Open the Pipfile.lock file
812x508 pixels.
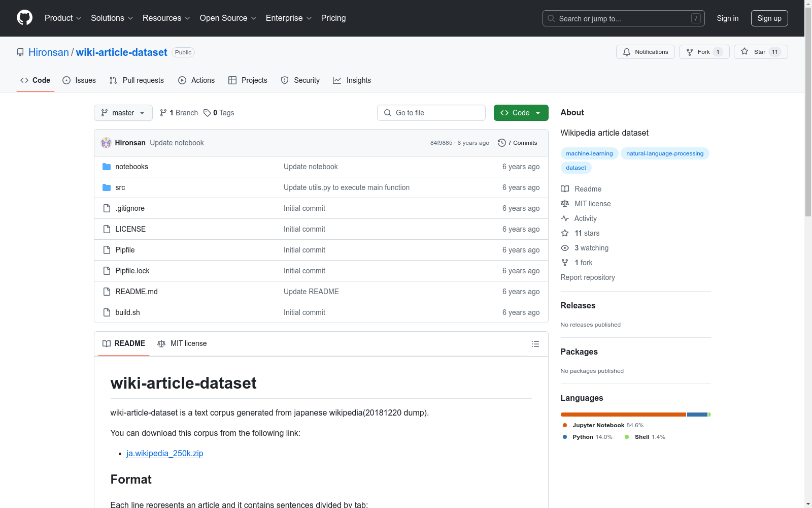pos(132,271)
